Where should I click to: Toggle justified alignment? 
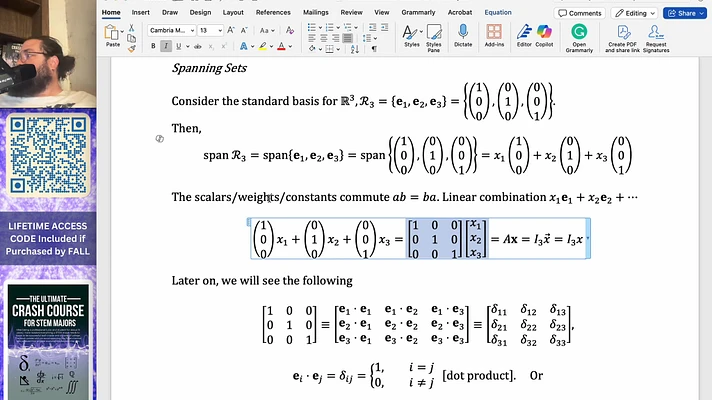[x=347, y=38]
